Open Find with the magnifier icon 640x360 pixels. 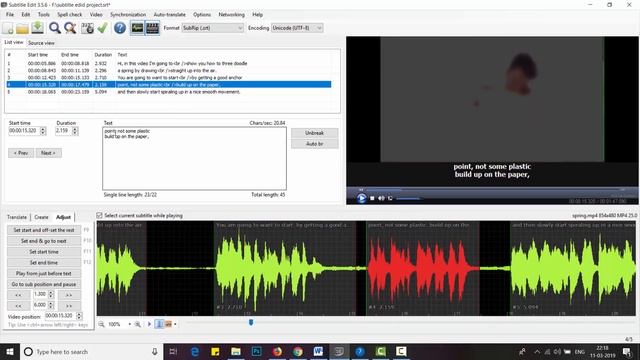coord(54,28)
